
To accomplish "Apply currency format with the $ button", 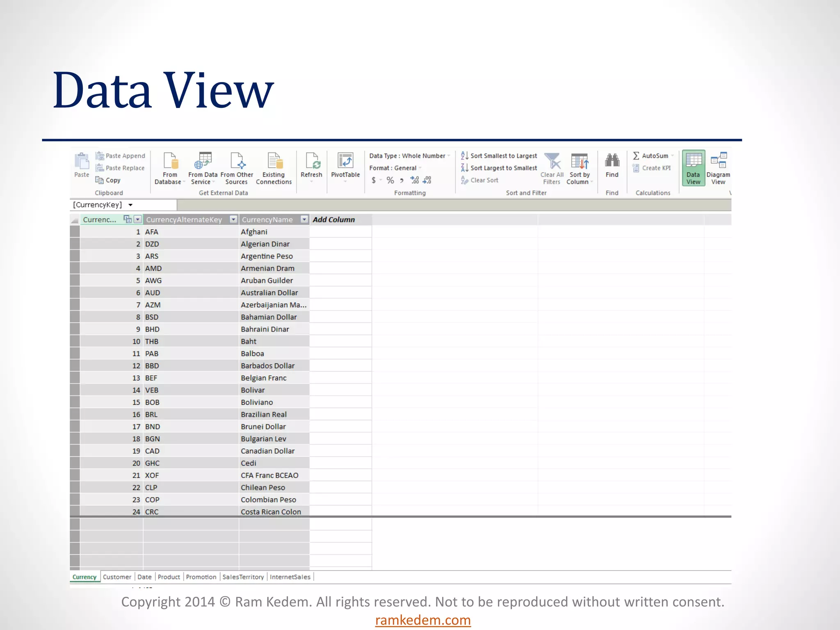I will [374, 180].
